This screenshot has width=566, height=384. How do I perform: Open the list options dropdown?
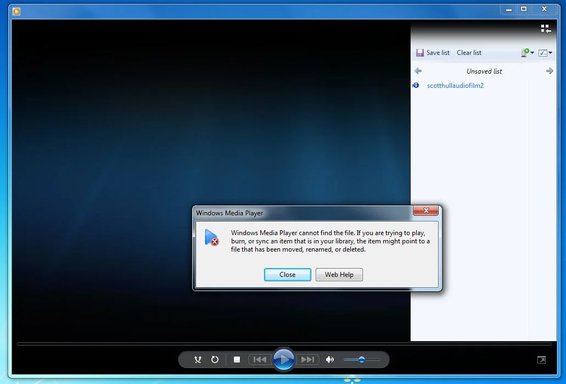tap(545, 53)
